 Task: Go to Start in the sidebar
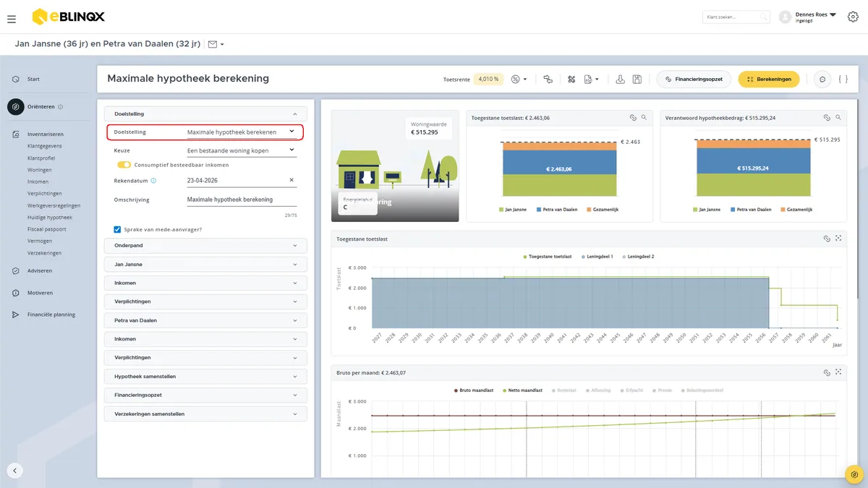pos(33,80)
